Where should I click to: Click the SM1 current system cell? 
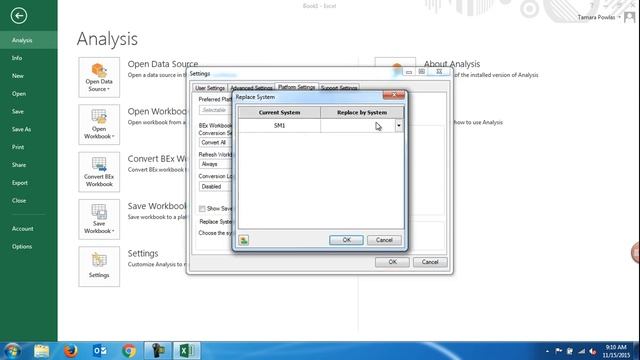tap(280, 126)
